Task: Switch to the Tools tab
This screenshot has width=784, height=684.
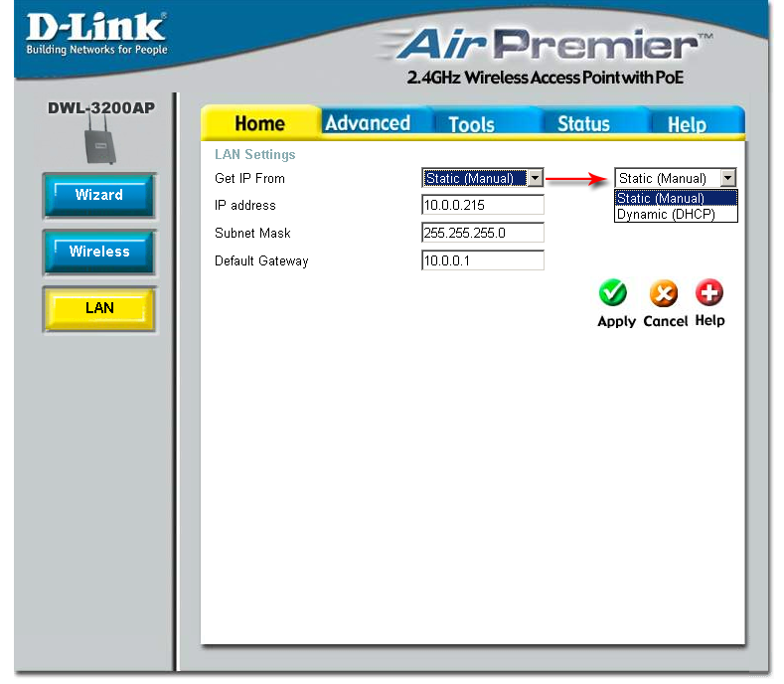Action: click(472, 124)
